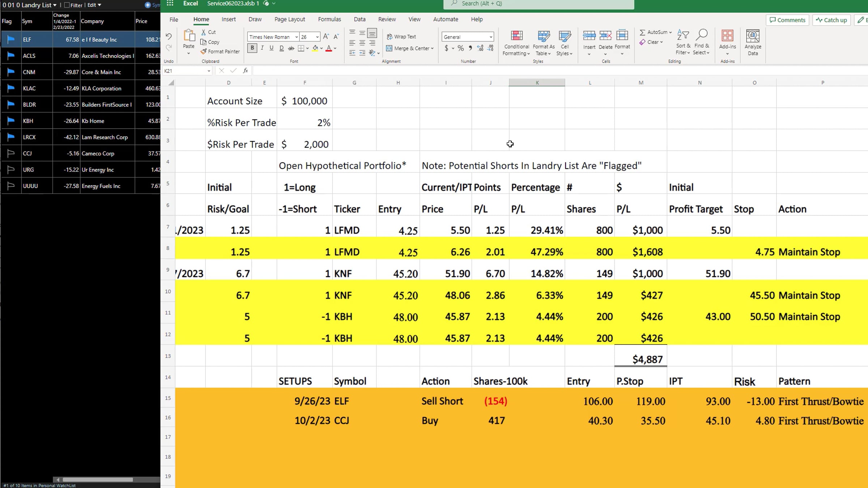Click the Catch up button
This screenshot has width=868, height=488.
[x=831, y=20]
